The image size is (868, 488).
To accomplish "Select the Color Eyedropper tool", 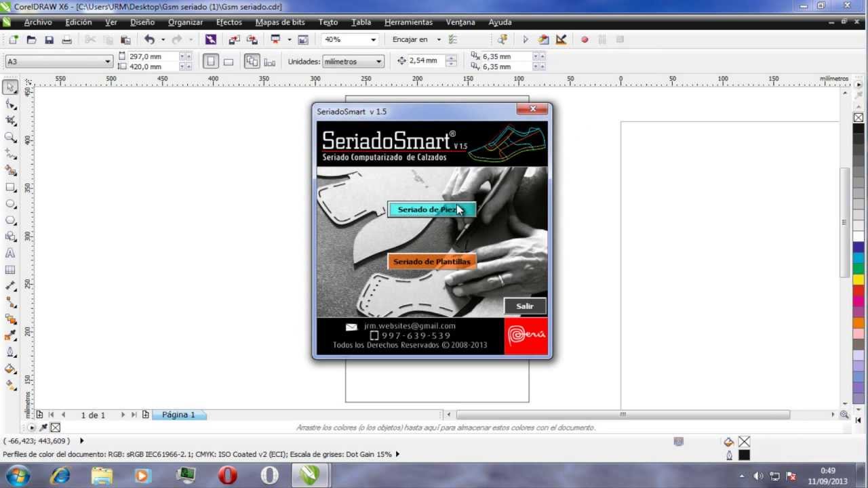I will click(10, 335).
